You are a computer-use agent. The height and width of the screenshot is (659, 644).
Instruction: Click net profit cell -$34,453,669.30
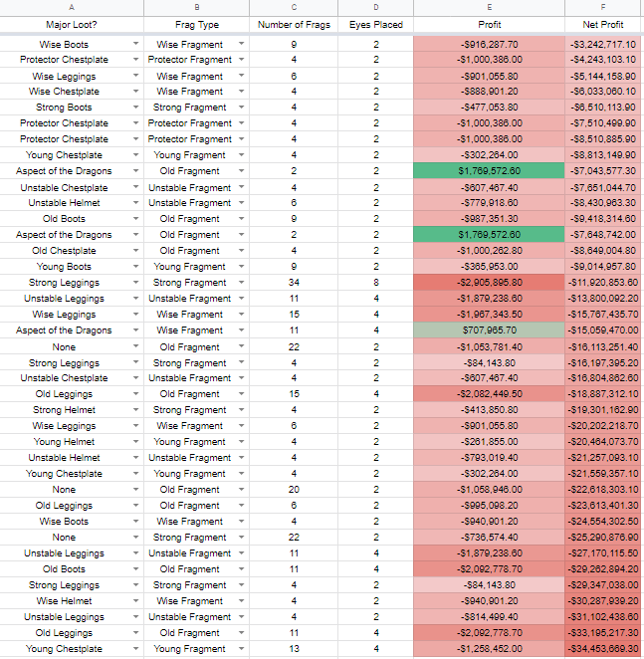603,649
